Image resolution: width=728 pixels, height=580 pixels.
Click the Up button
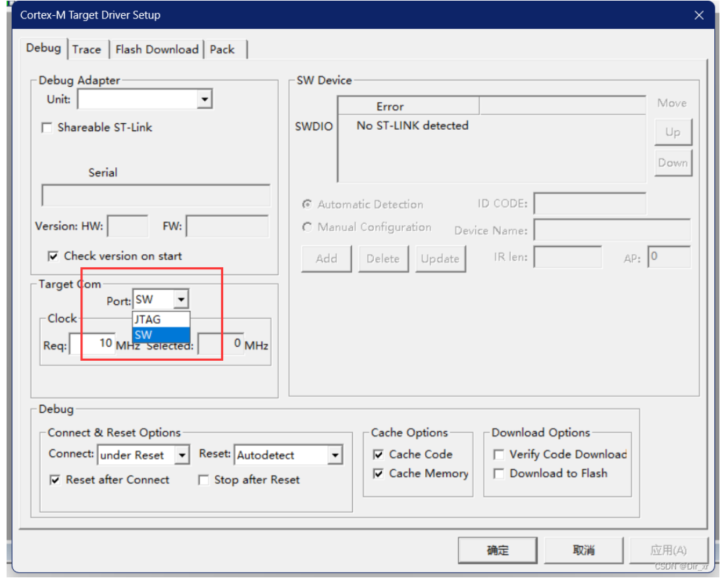click(673, 132)
